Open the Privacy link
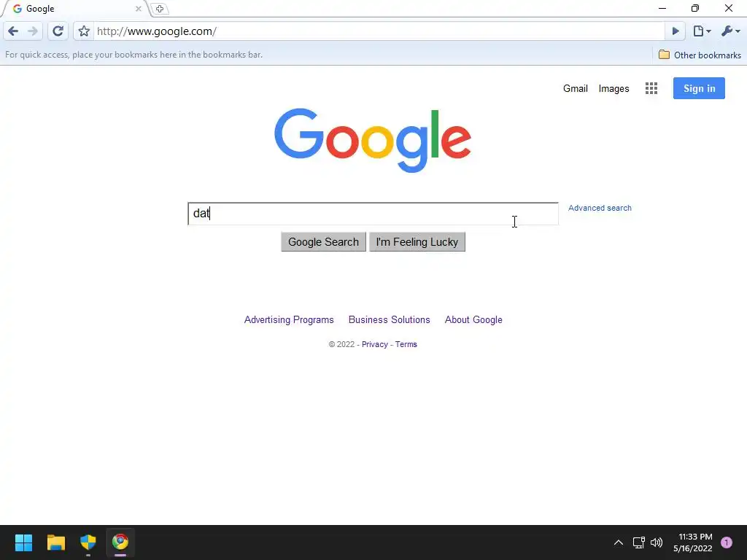747x560 pixels. [x=374, y=344]
